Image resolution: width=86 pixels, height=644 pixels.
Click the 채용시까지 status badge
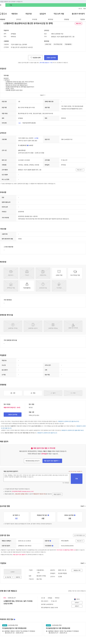[78, 23]
